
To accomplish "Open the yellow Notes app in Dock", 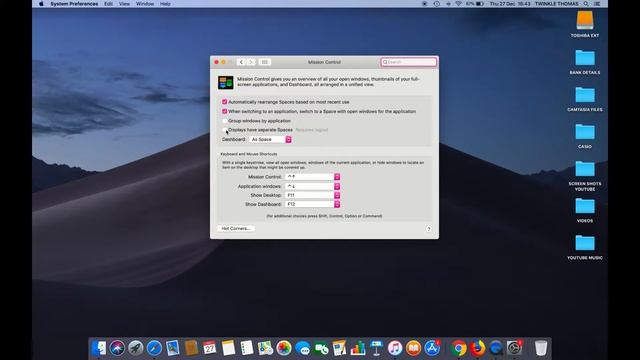I will 228,348.
